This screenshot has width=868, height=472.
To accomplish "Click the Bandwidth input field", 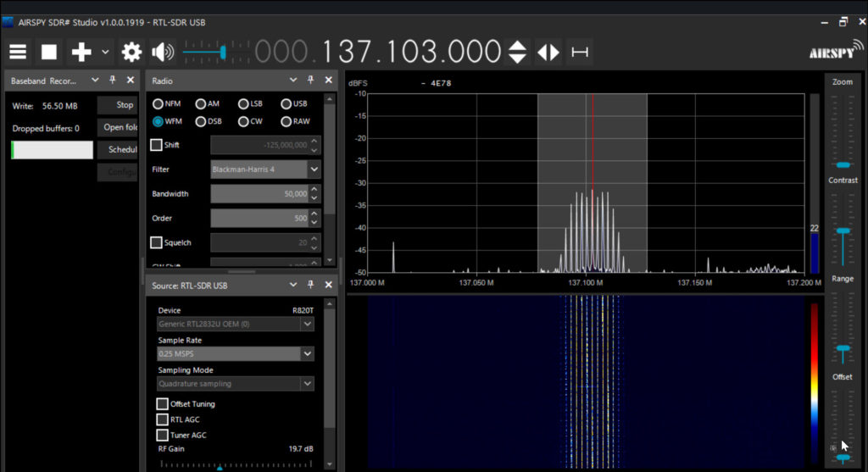I will [x=259, y=194].
